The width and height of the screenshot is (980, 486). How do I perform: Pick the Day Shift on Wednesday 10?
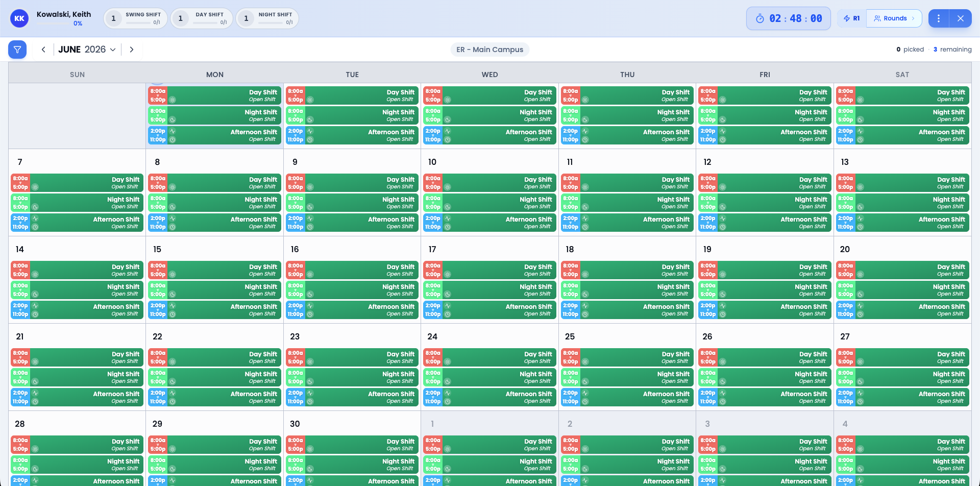[489, 183]
